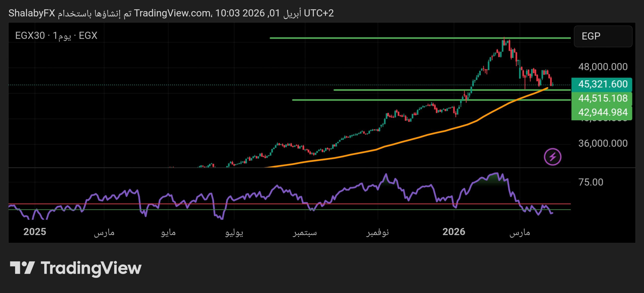The height and width of the screenshot is (293, 644).
Task: Click the purple lightning bolt icon
Action: coord(552,157)
